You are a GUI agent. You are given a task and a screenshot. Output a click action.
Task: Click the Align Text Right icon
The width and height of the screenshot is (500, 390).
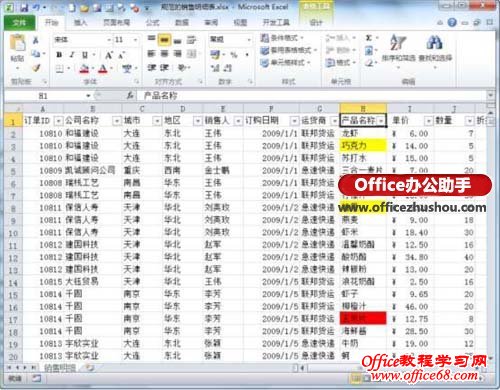pyautogui.click(x=177, y=54)
